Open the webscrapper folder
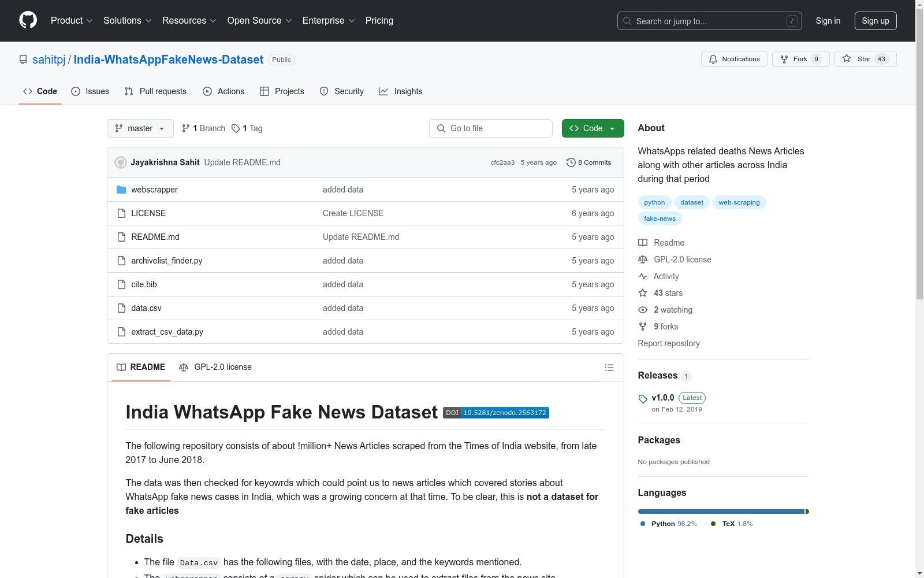The height and width of the screenshot is (578, 924). [x=154, y=190]
